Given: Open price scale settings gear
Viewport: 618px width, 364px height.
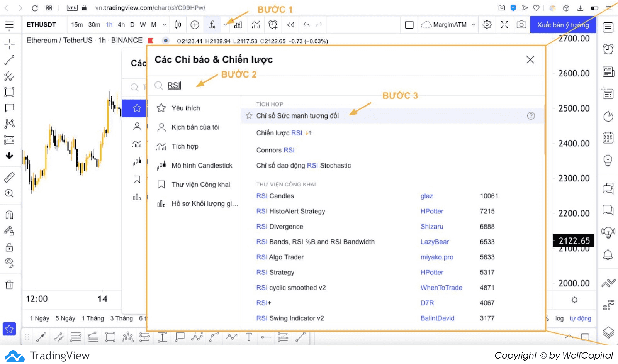Looking at the screenshot, I should pyautogui.click(x=575, y=300).
